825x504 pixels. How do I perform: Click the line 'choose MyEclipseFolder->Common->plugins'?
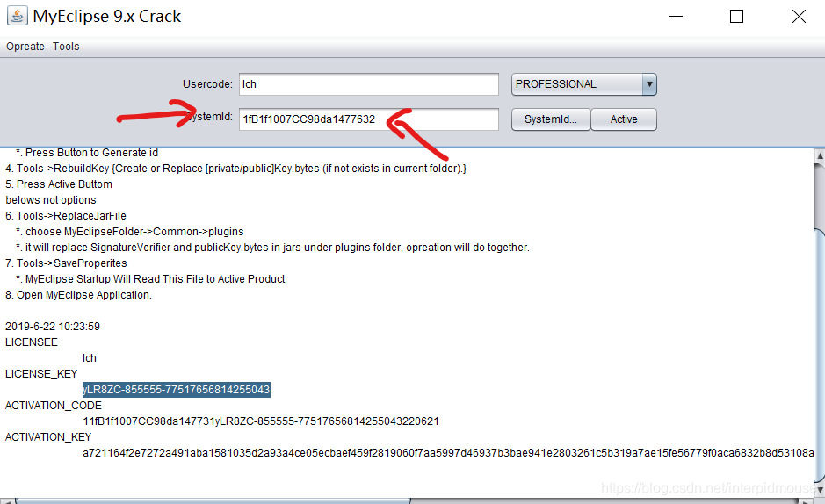click(x=130, y=232)
